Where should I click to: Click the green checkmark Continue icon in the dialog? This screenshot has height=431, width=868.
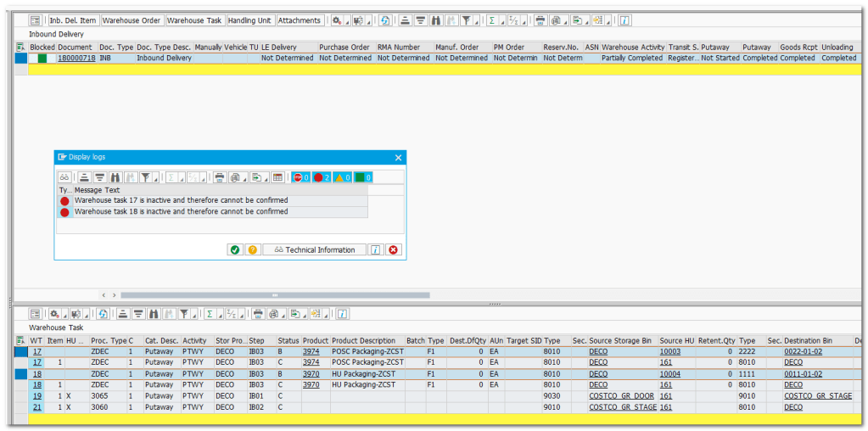point(234,249)
